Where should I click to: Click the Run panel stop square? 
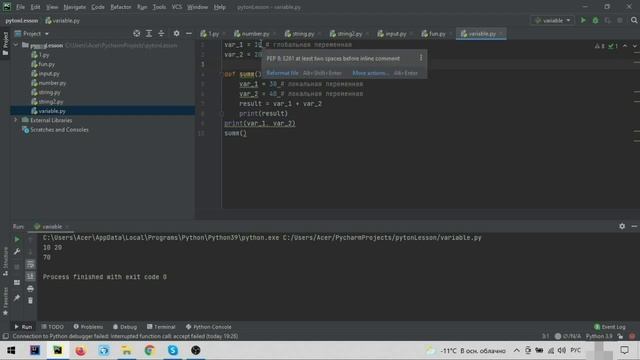pos(17,267)
